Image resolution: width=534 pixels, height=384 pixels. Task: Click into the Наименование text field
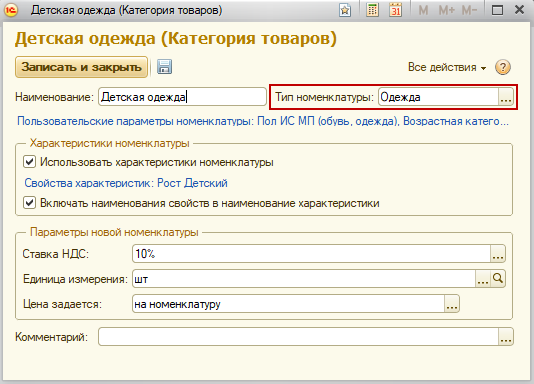182,97
